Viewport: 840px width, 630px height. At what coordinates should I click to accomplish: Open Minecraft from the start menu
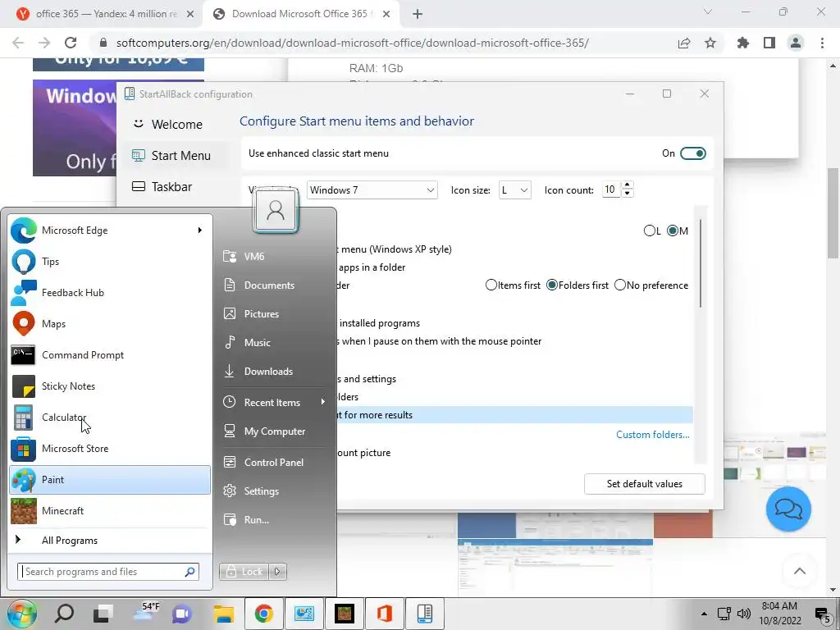(110, 510)
